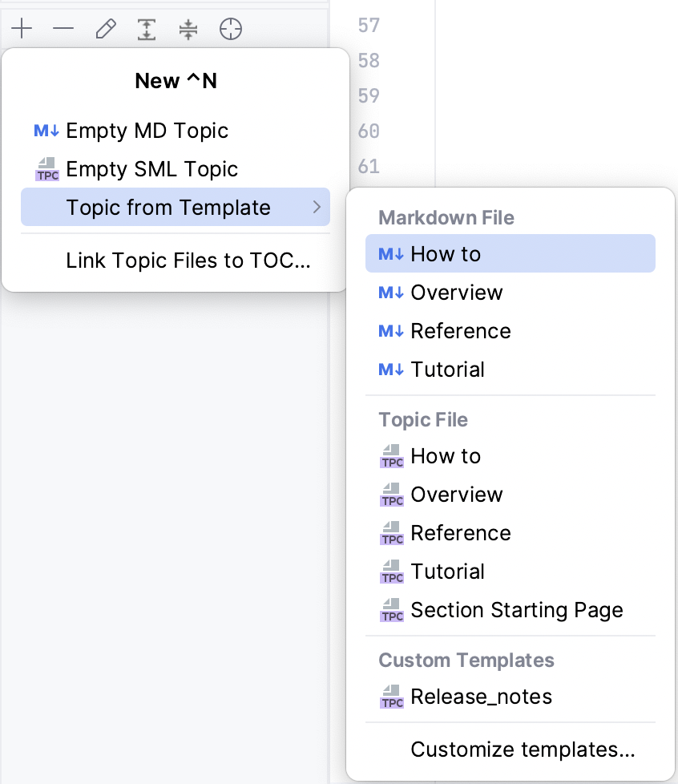Select the How to Markdown template
The width and height of the screenshot is (678, 784).
click(x=446, y=253)
